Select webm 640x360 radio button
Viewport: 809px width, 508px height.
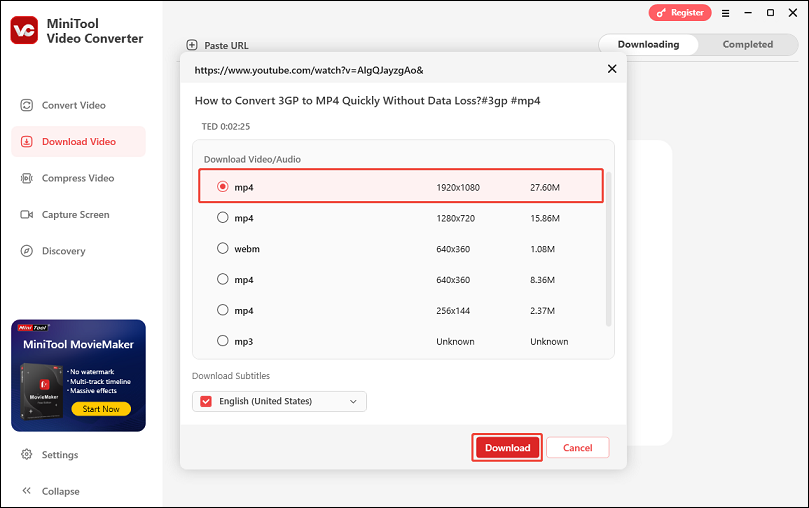(x=222, y=249)
